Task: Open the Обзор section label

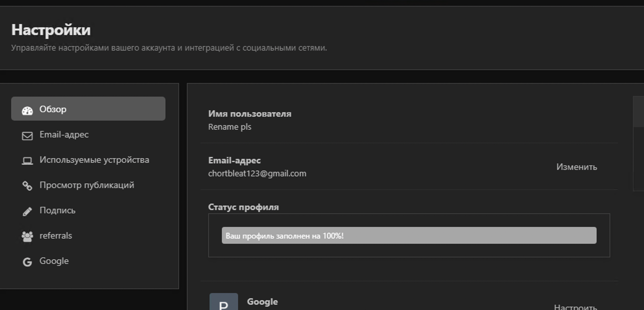Action: [x=53, y=109]
